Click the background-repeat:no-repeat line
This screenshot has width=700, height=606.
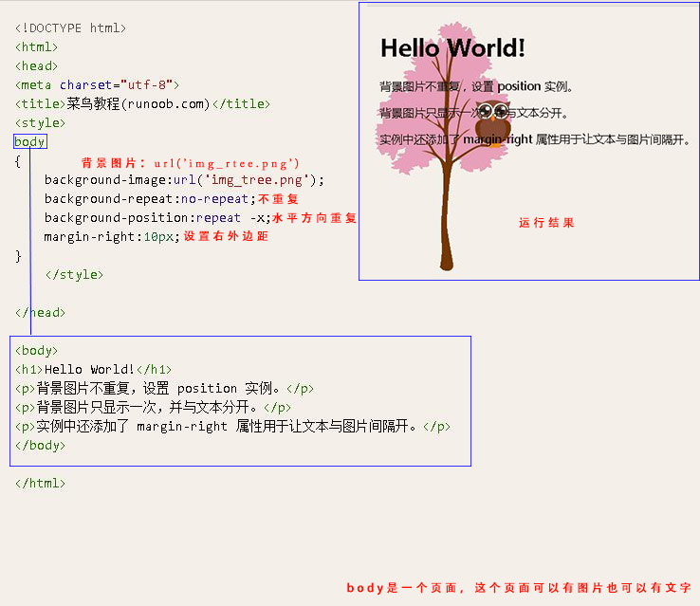pyautogui.click(x=150, y=198)
